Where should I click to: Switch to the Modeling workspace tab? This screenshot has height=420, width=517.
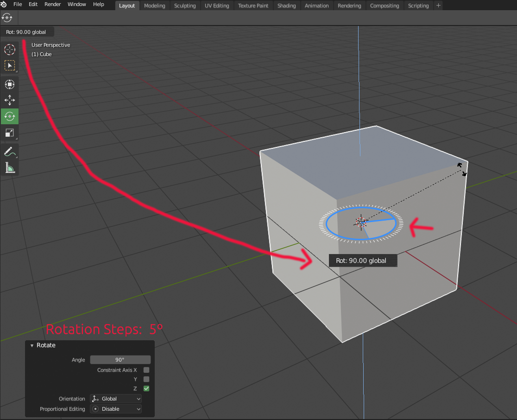coord(155,6)
